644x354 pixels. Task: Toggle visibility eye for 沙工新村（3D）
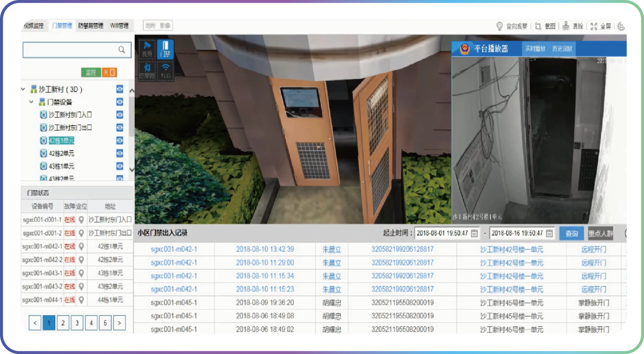pyautogui.click(x=120, y=89)
